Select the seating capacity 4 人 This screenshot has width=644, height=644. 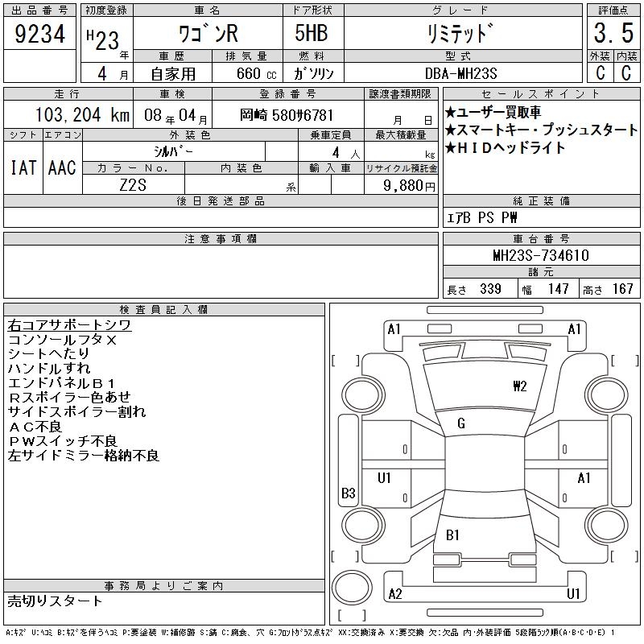[x=346, y=153]
